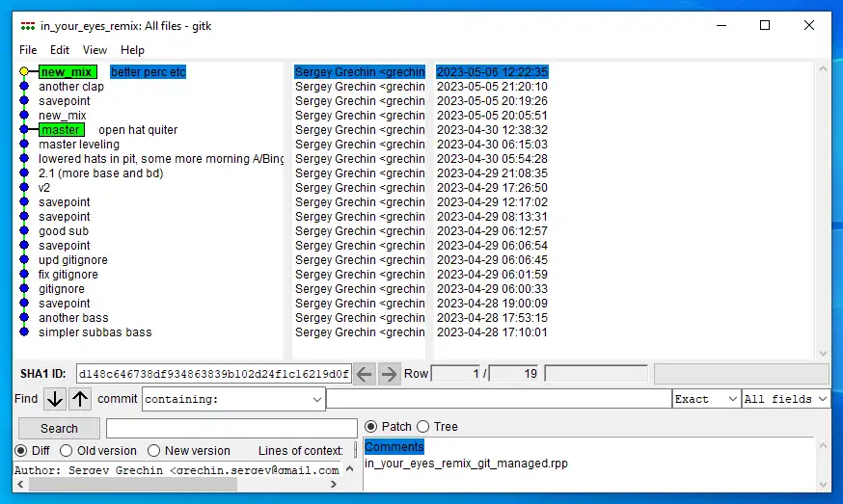Click scroll up arrow in file list pane

point(823,445)
